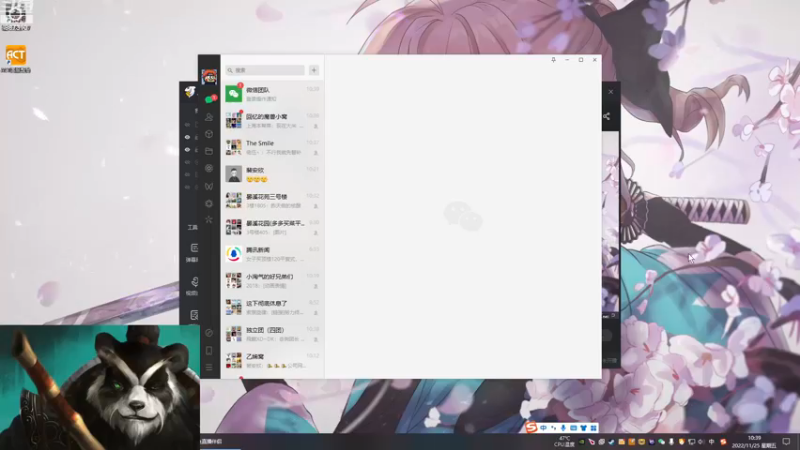Open the Search star icon in WeChat sidebar
This screenshot has width=800, height=450.
[x=209, y=219]
